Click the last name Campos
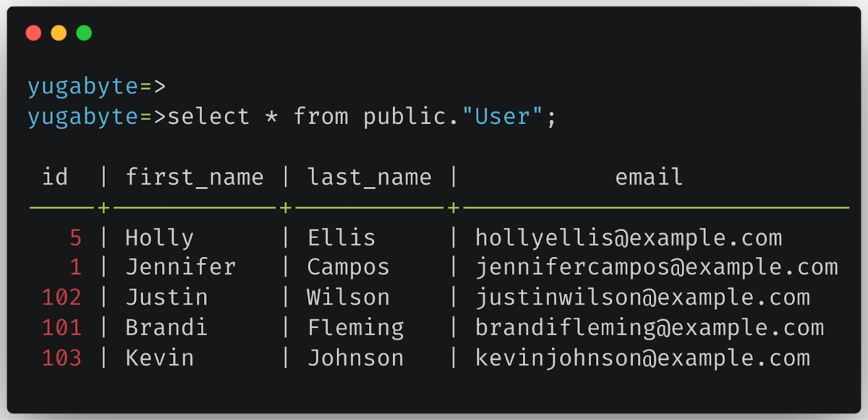The image size is (868, 420). pyautogui.click(x=348, y=267)
